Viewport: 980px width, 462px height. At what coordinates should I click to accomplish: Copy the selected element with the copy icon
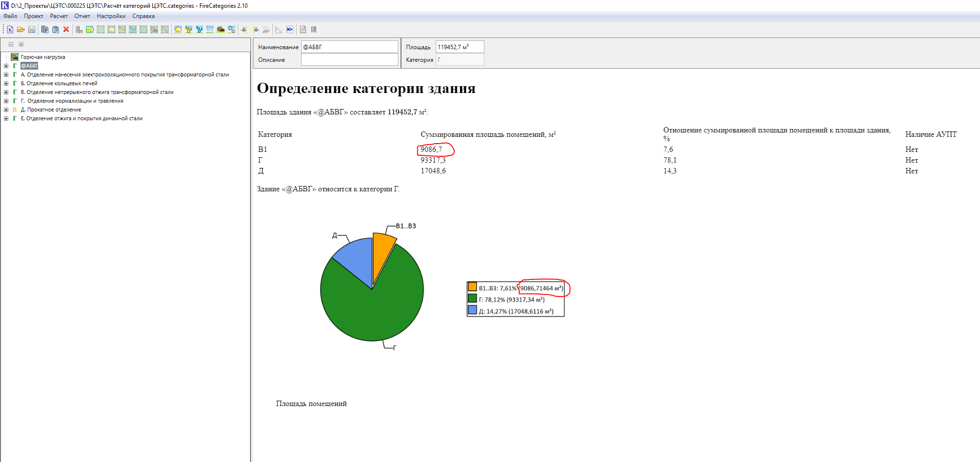pyautogui.click(x=45, y=30)
